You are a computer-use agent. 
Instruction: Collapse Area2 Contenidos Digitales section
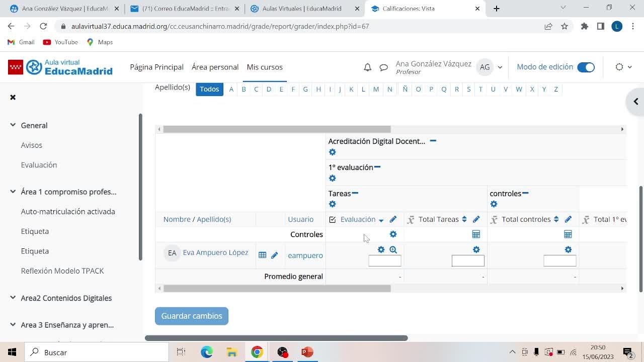point(13,298)
